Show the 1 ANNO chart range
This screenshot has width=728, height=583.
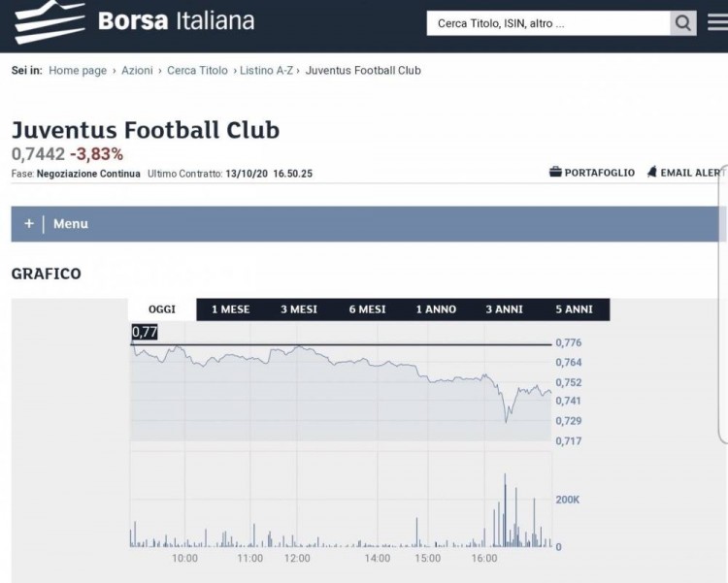point(436,309)
